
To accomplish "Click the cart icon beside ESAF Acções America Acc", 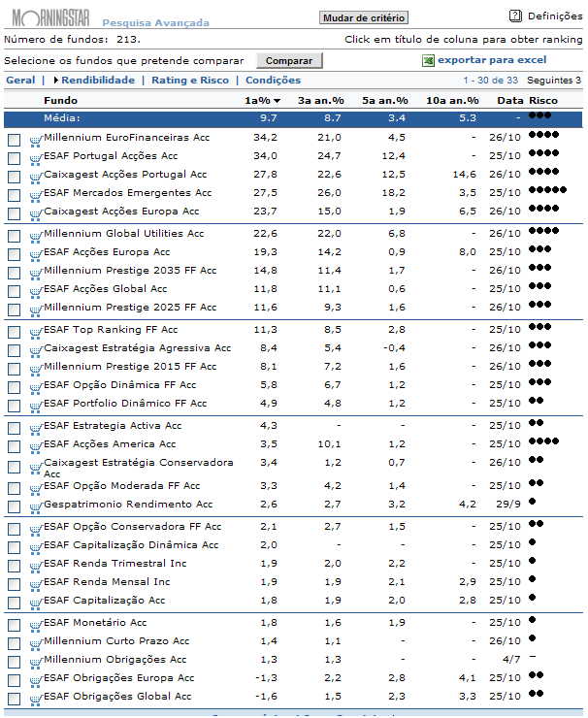I will tap(36, 445).
